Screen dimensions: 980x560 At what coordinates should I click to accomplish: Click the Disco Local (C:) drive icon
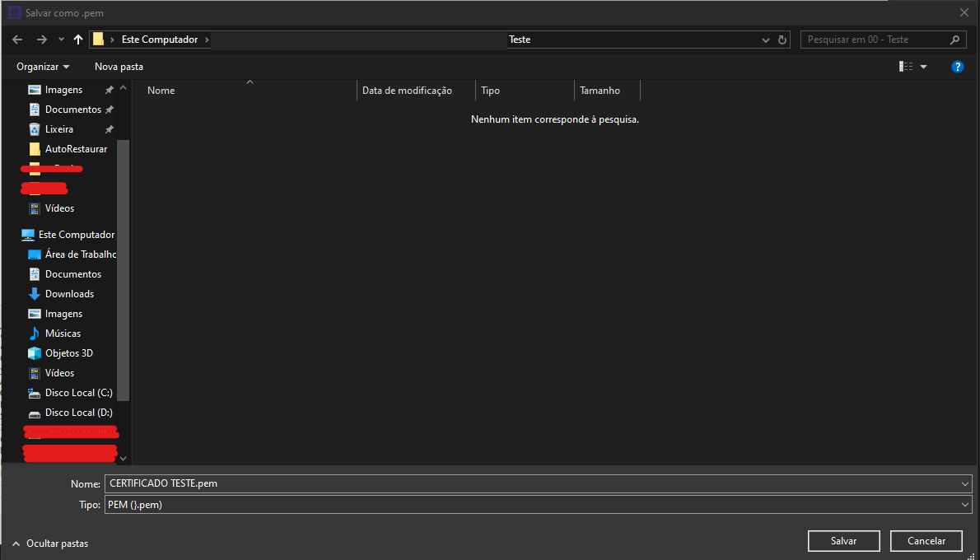(x=35, y=393)
